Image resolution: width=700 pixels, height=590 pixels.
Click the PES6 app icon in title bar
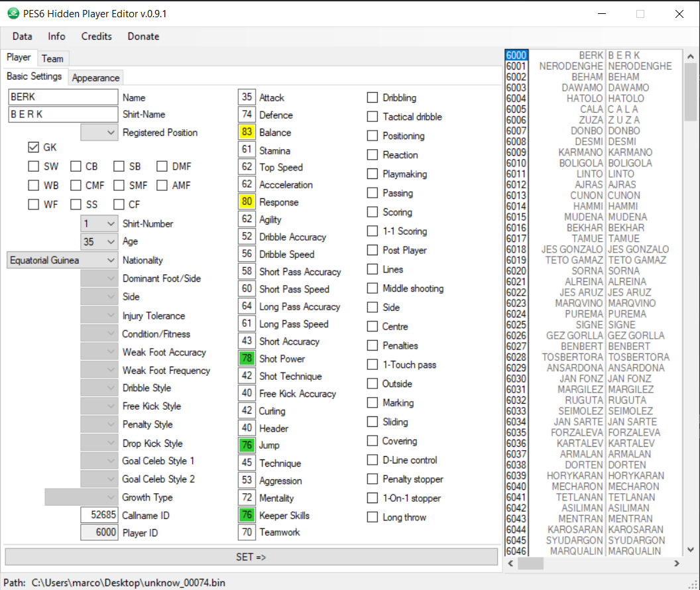[x=13, y=13]
